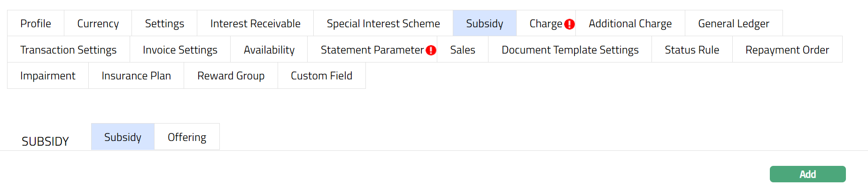Select the Repayment Order tab
The image size is (868, 195).
787,50
